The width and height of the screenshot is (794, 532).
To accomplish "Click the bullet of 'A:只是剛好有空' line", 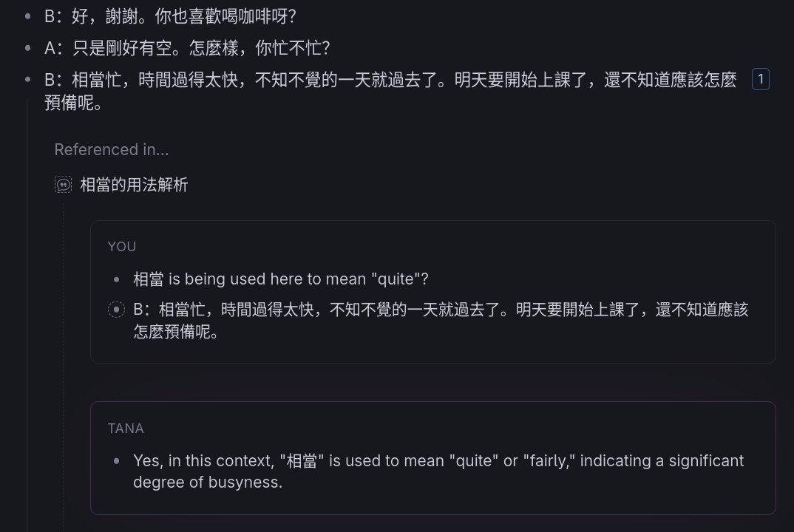I will [x=28, y=48].
